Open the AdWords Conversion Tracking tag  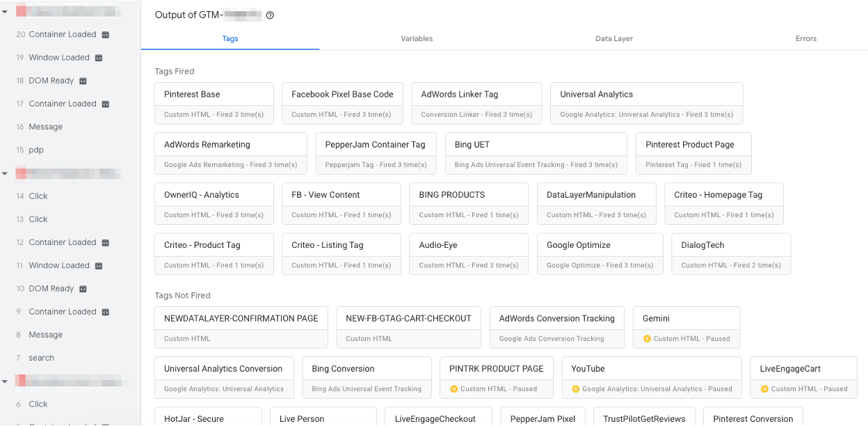pyautogui.click(x=557, y=327)
